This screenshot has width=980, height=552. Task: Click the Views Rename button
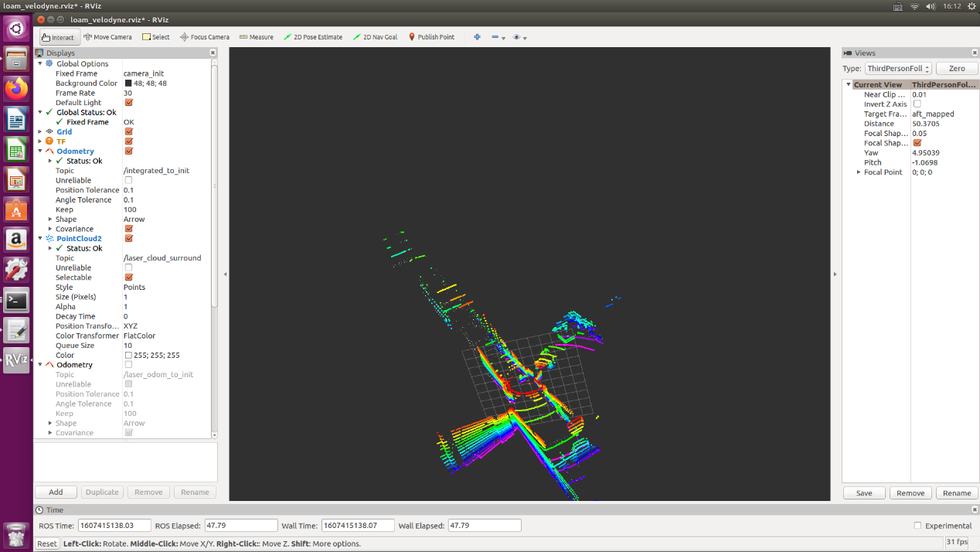pos(957,492)
